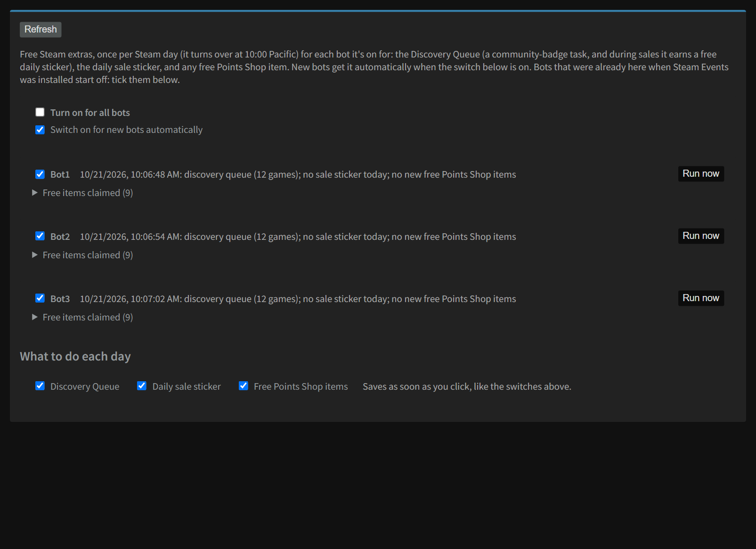Disable the Discovery Queue checkbox
756x549 pixels.
tap(40, 386)
